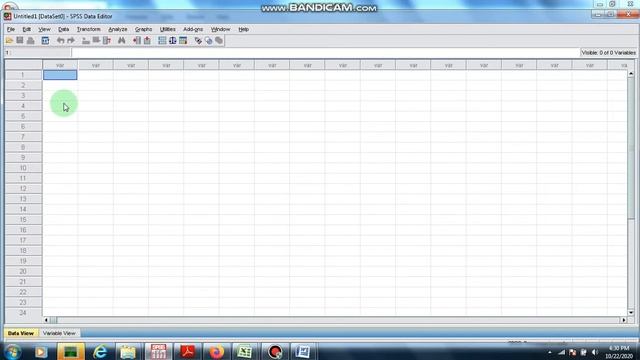Click the cell reference box showing 1
This screenshot has height=360, width=640.
pyautogui.click(x=38, y=52)
